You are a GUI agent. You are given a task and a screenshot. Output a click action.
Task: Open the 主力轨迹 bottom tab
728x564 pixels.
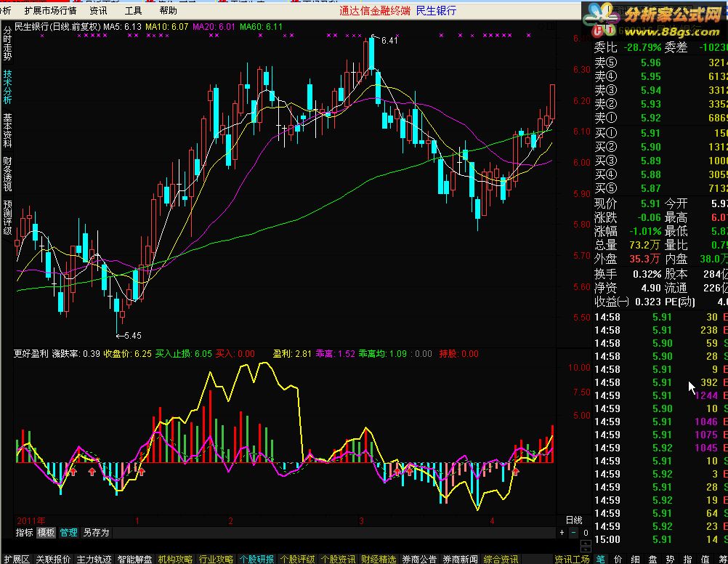point(94,560)
